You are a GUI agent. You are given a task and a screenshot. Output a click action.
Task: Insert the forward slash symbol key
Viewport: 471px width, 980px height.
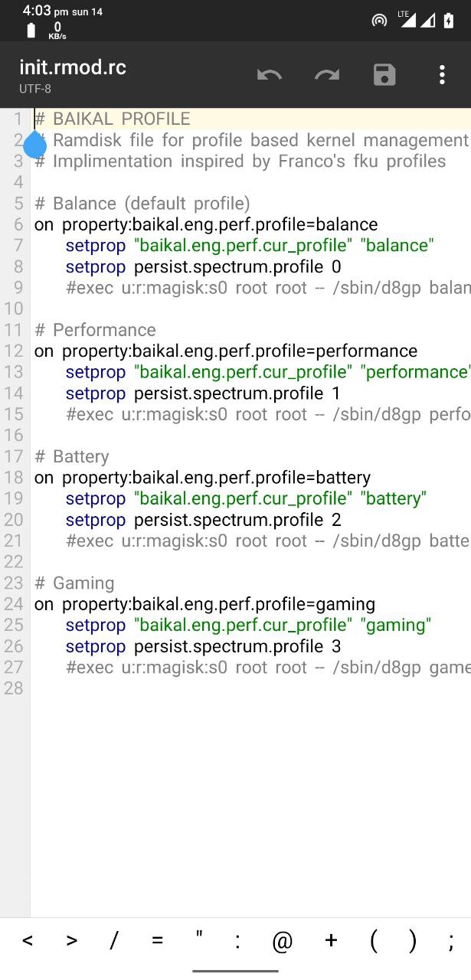[113, 941]
